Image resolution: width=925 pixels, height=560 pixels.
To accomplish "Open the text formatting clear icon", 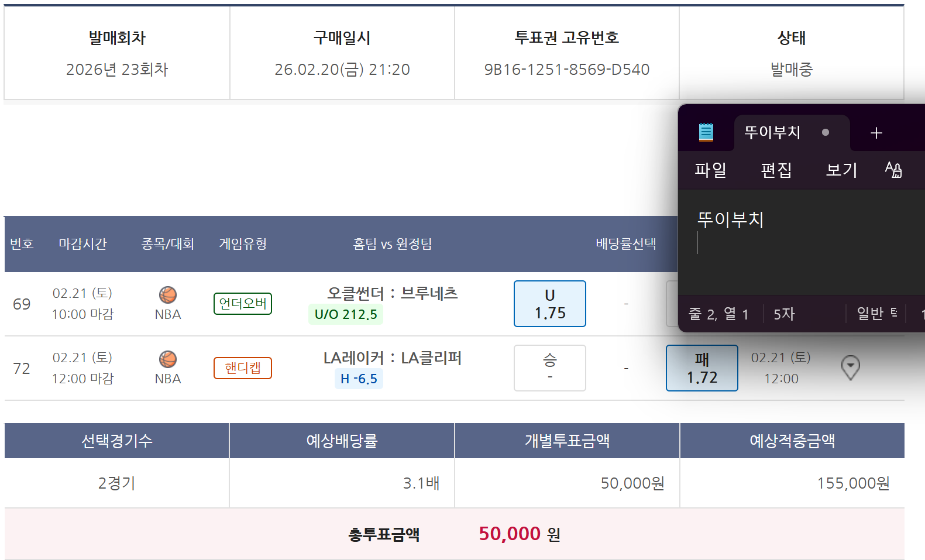I will point(893,170).
